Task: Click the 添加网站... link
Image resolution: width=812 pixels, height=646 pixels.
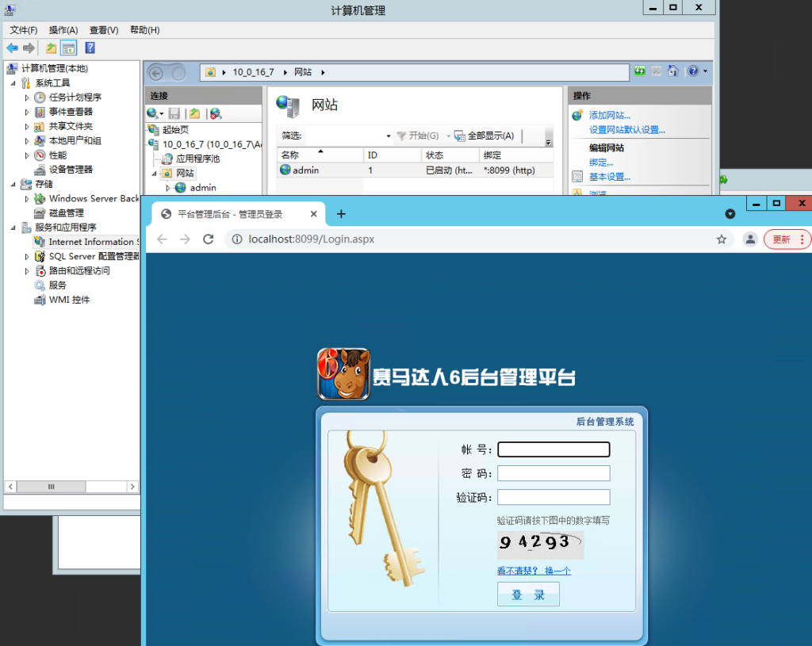Action: (x=609, y=116)
